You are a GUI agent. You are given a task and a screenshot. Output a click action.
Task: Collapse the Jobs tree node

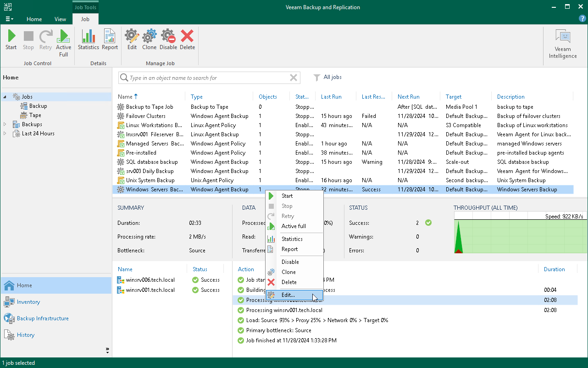[5, 97]
